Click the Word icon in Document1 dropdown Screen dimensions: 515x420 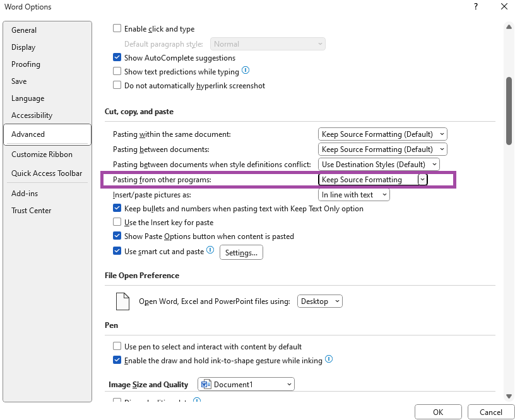[x=206, y=384]
